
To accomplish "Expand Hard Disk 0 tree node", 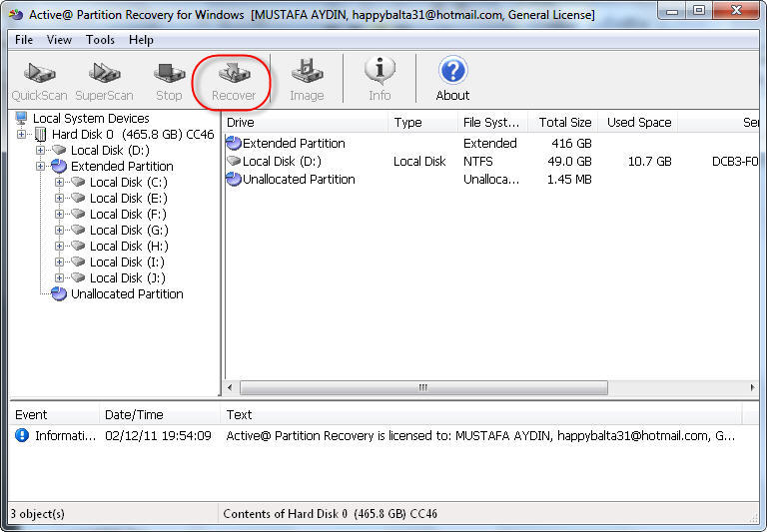I will 21,134.
